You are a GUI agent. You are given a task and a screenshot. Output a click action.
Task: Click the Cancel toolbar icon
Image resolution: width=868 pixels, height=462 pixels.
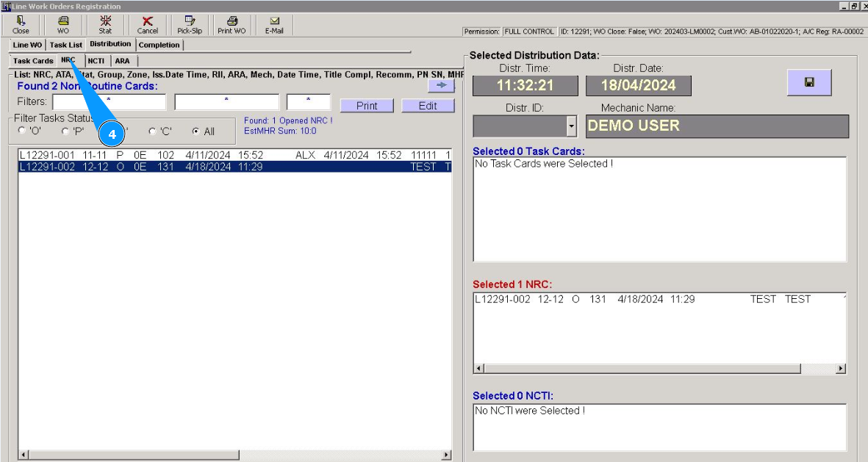click(x=147, y=25)
